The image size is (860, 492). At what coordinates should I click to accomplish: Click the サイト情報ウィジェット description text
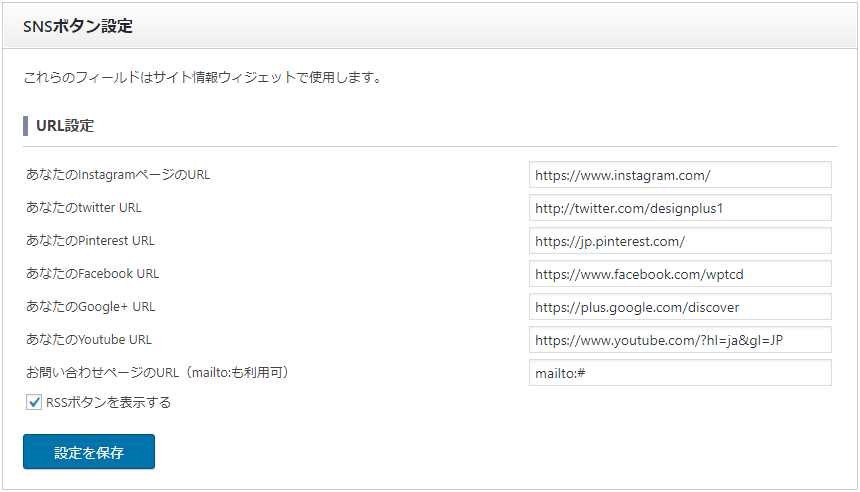click(x=202, y=77)
